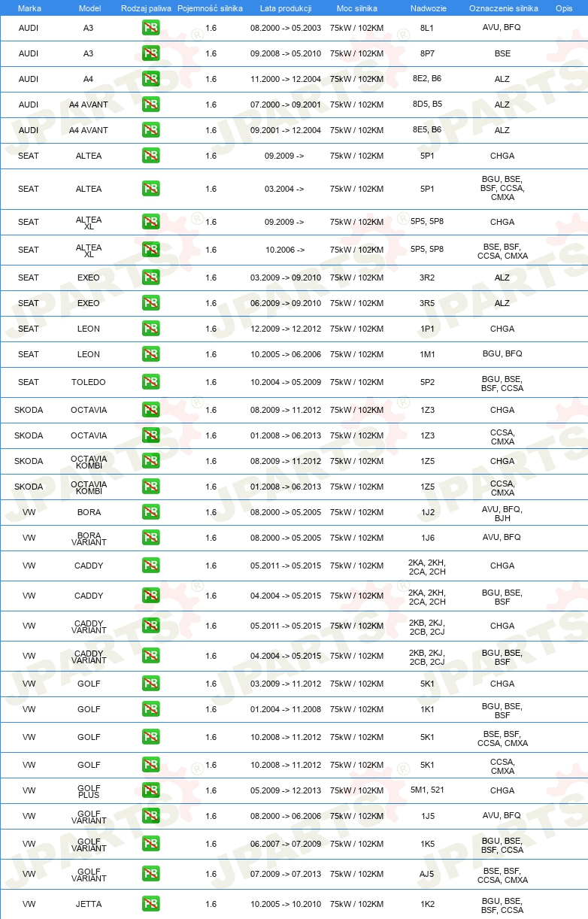Select production years 10.2005 -> 06.2006

(286, 354)
